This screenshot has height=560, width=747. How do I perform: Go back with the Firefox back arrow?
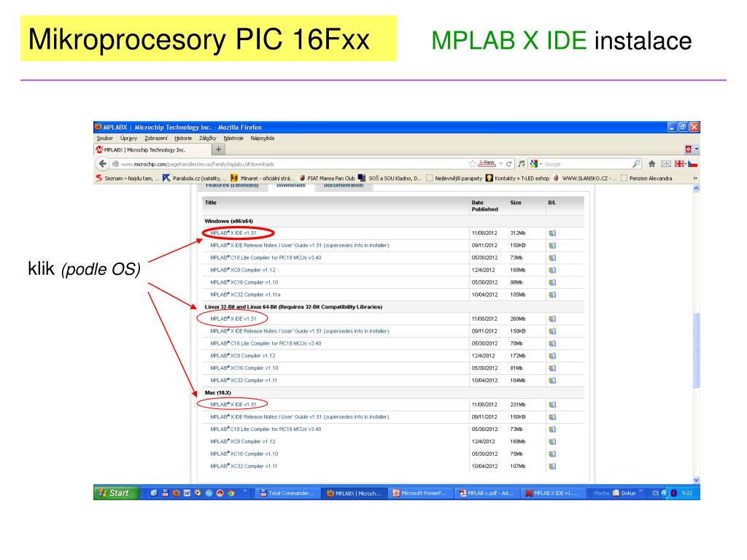tap(102, 164)
